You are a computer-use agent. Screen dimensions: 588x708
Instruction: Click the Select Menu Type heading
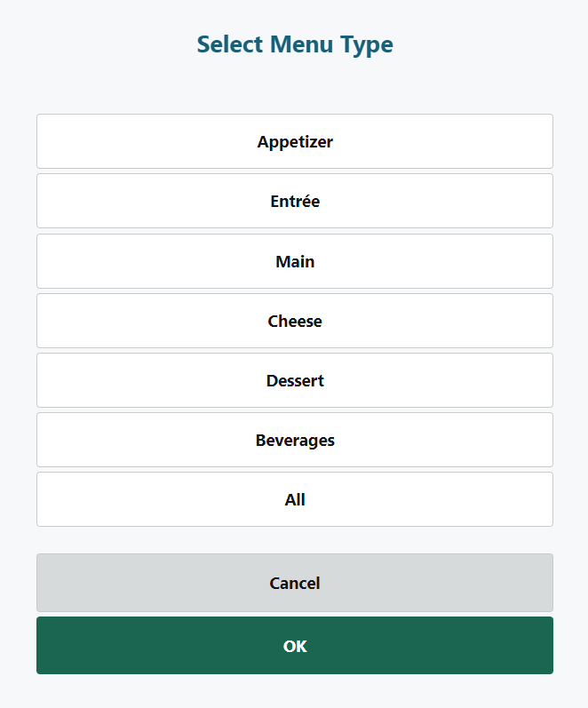point(295,44)
